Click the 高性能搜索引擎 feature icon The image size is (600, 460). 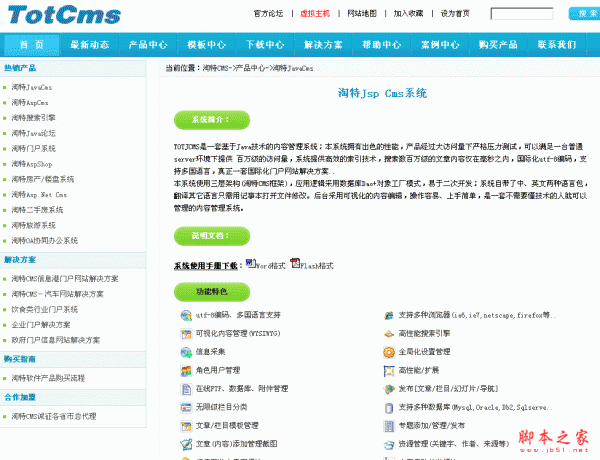tap(389, 334)
